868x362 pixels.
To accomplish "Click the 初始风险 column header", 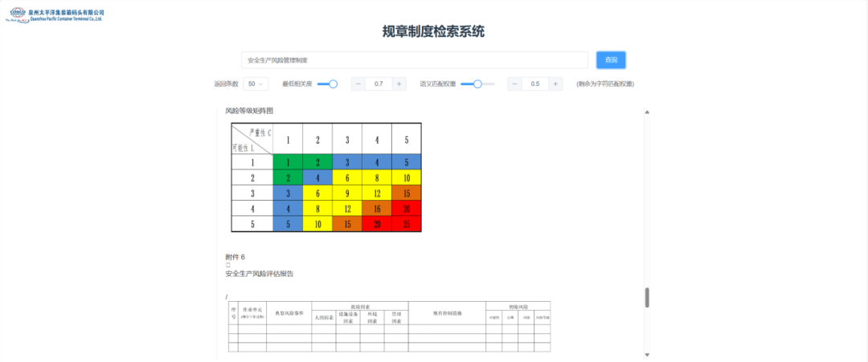I will point(518,306).
